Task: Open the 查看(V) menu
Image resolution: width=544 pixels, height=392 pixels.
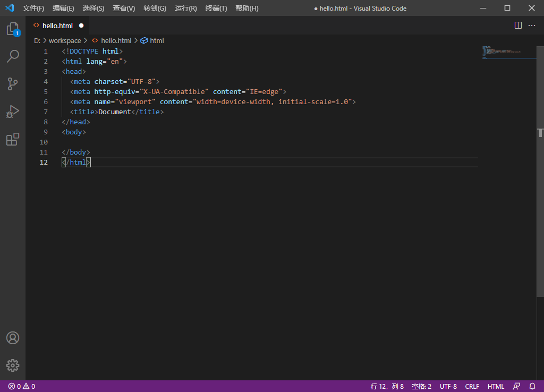Action: tap(124, 8)
